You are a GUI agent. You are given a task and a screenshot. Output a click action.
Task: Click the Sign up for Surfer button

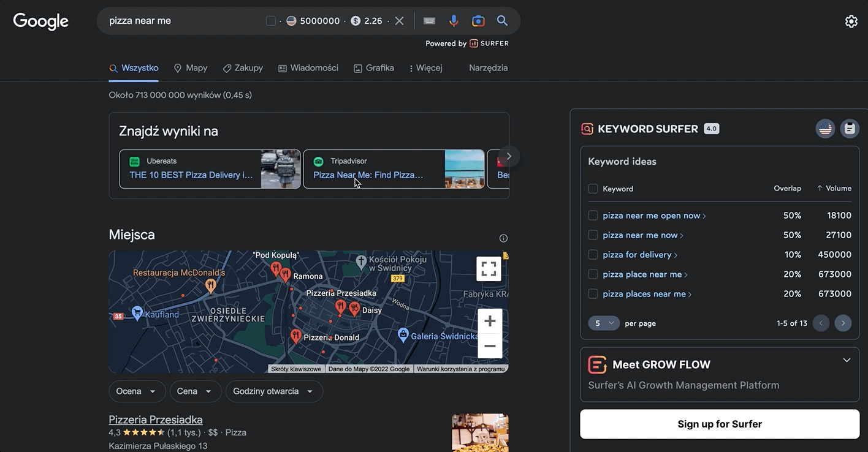(x=720, y=424)
